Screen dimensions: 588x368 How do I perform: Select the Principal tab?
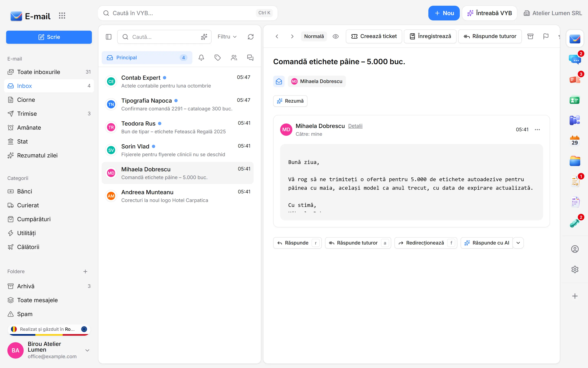[x=147, y=58]
